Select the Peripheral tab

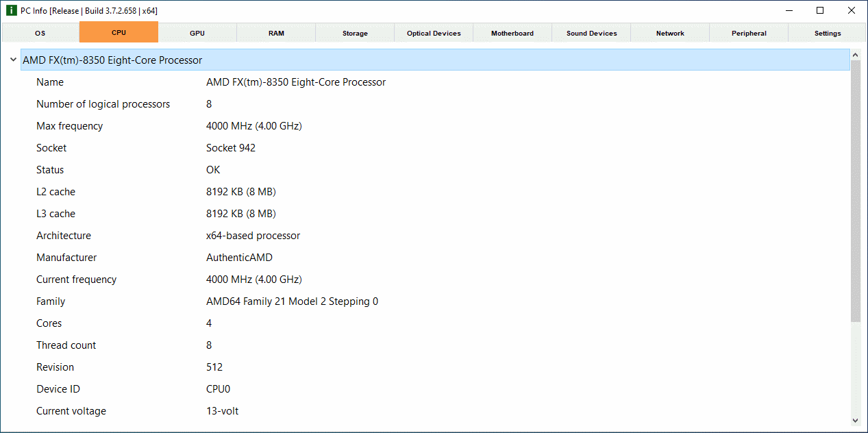pyautogui.click(x=749, y=33)
